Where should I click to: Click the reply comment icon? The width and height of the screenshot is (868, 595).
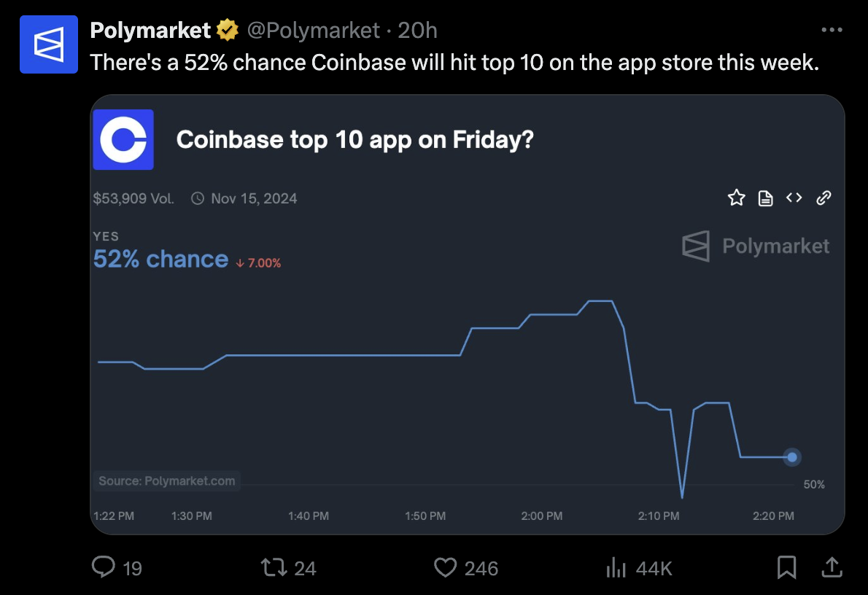[x=104, y=567]
